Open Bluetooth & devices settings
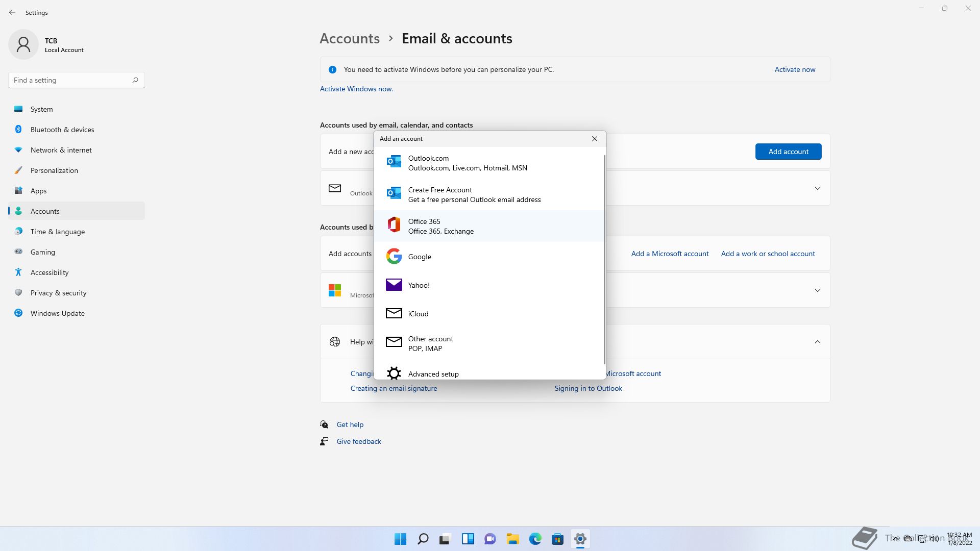The height and width of the screenshot is (551, 980). coord(77,130)
